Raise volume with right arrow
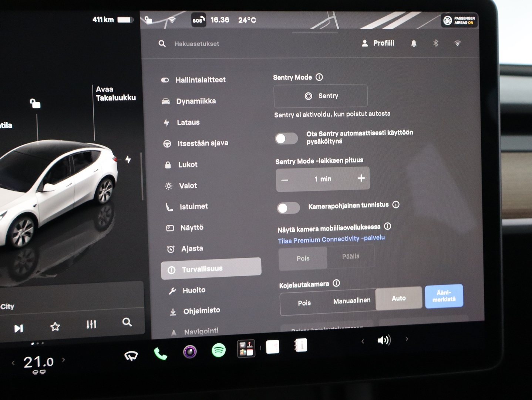This screenshot has width=532, height=400. point(407,339)
